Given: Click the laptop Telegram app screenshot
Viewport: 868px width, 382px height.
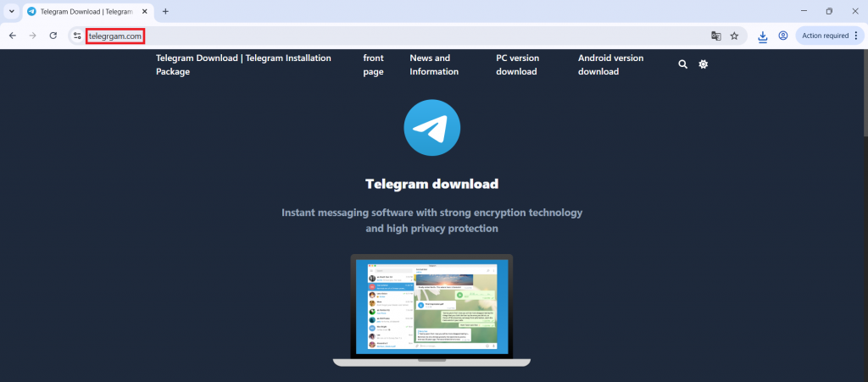Looking at the screenshot, I should (x=431, y=310).
